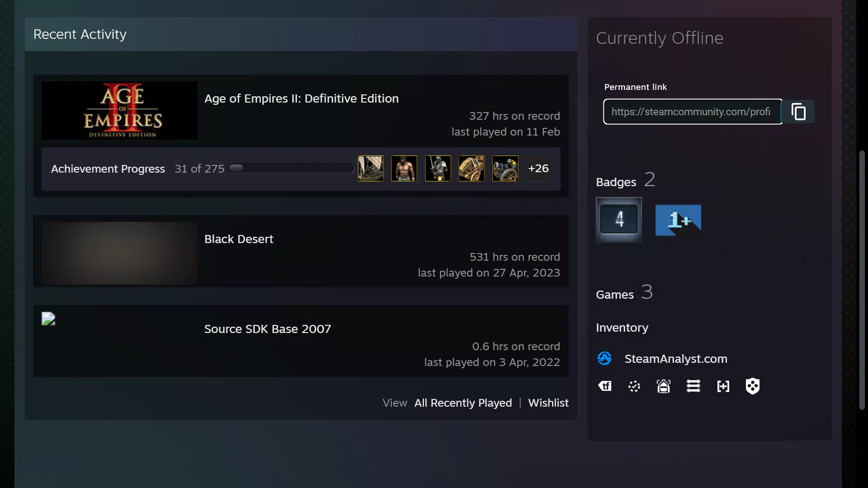The width and height of the screenshot is (868, 488).
Task: Open the Black Desert game thumbnail
Action: coord(120,253)
